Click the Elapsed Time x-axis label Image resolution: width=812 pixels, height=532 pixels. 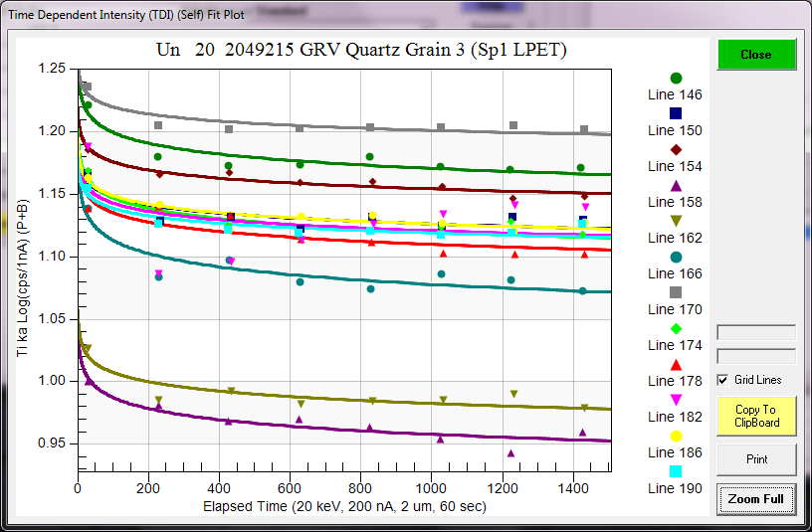(x=344, y=506)
